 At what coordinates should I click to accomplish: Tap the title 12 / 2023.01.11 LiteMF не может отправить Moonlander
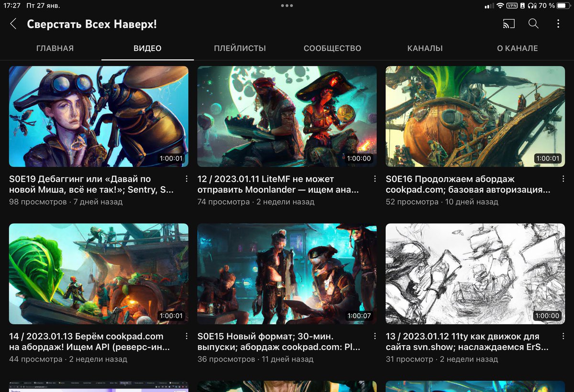click(278, 184)
